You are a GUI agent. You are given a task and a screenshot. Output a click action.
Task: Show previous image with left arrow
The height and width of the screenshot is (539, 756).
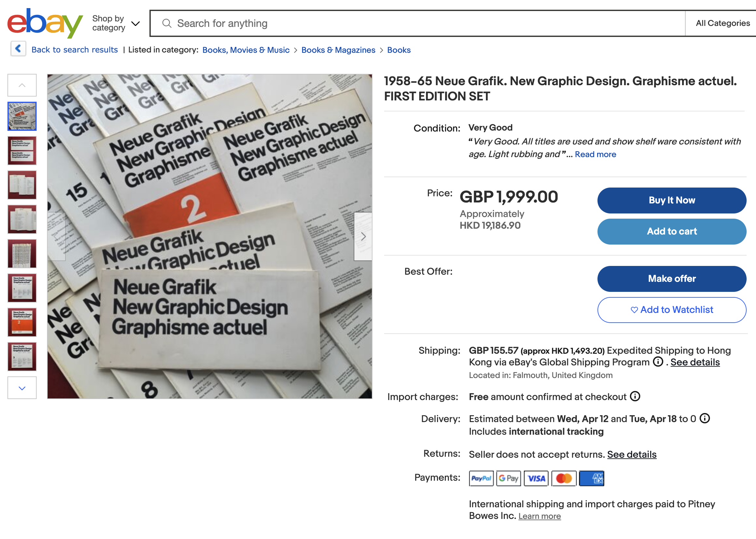(56, 236)
